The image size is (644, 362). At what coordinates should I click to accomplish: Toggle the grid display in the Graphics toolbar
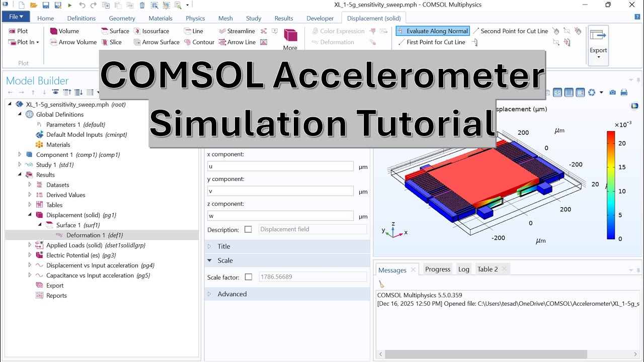pos(569,93)
